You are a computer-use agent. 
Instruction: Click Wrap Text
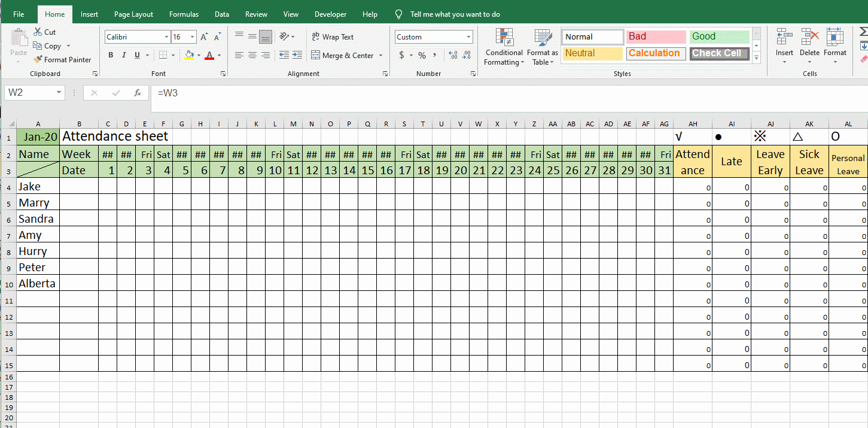(x=333, y=37)
